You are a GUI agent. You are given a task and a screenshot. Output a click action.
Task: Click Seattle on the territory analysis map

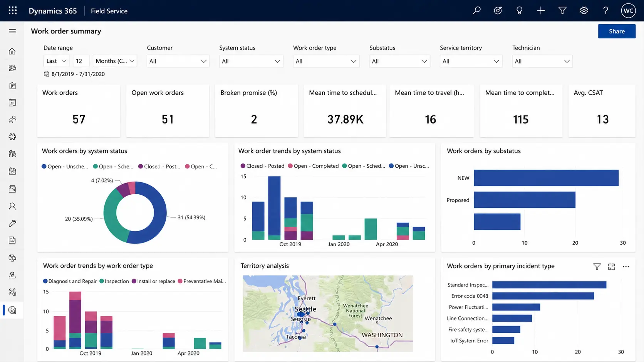[305, 309]
